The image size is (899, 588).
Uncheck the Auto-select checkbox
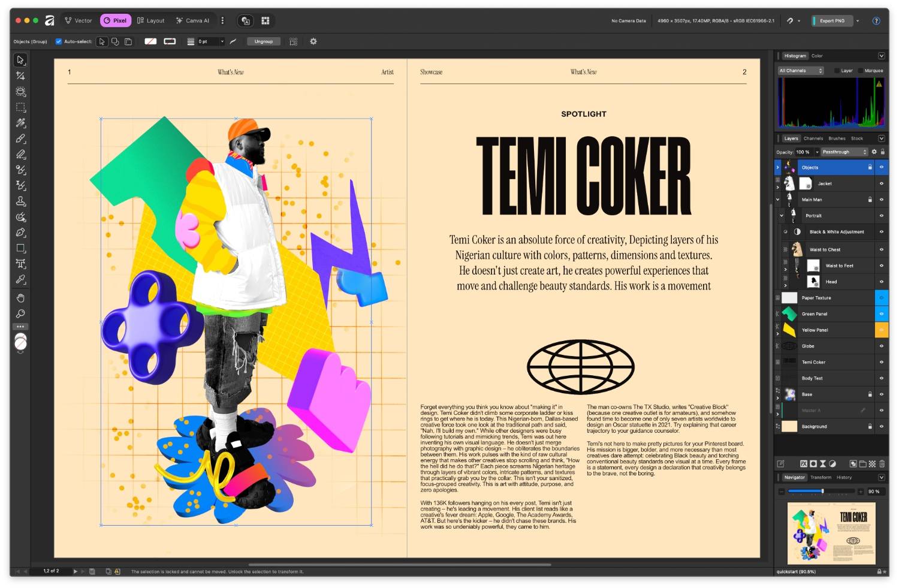pyautogui.click(x=58, y=41)
